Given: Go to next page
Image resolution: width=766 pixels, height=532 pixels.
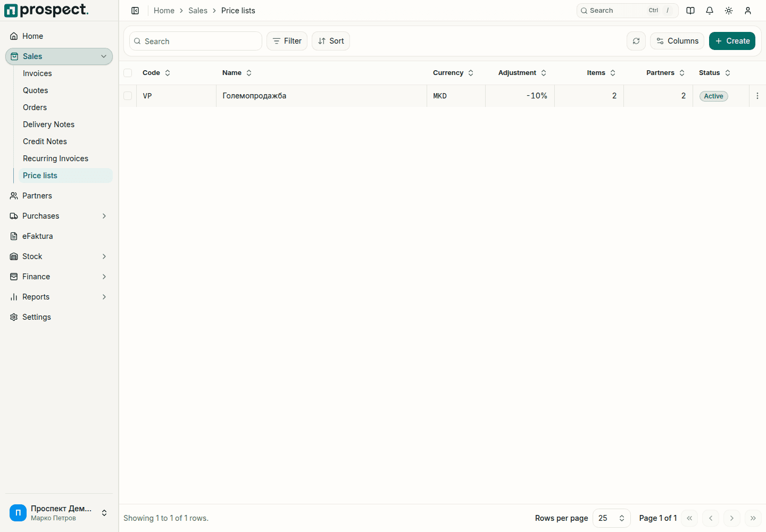Looking at the screenshot, I should (x=732, y=518).
